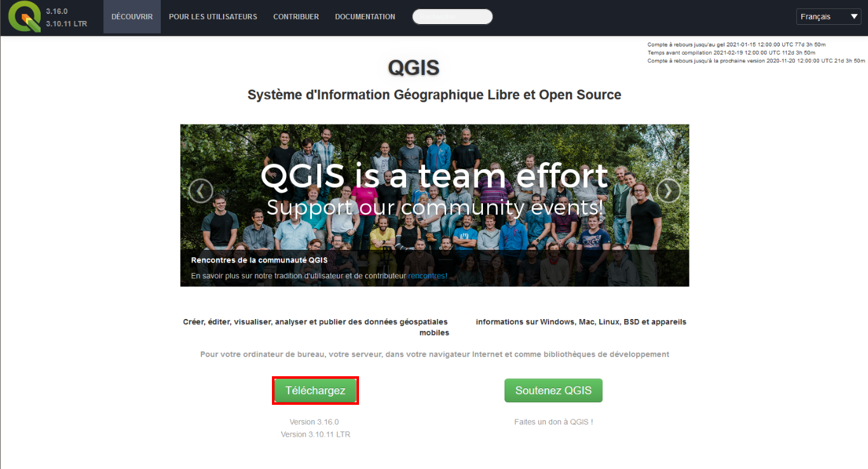Open the Français language dropdown
Image resolution: width=868 pixels, height=469 pixels.
click(829, 17)
